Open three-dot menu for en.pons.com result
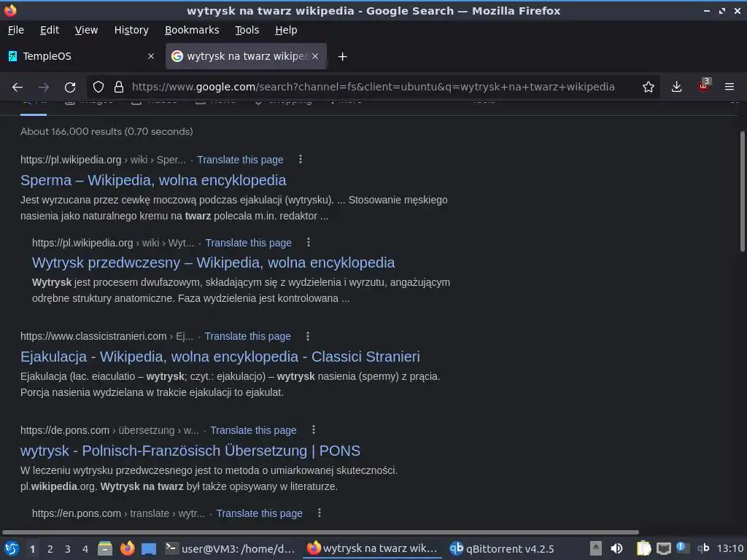Screen dimensions: 747x560 [320, 513]
